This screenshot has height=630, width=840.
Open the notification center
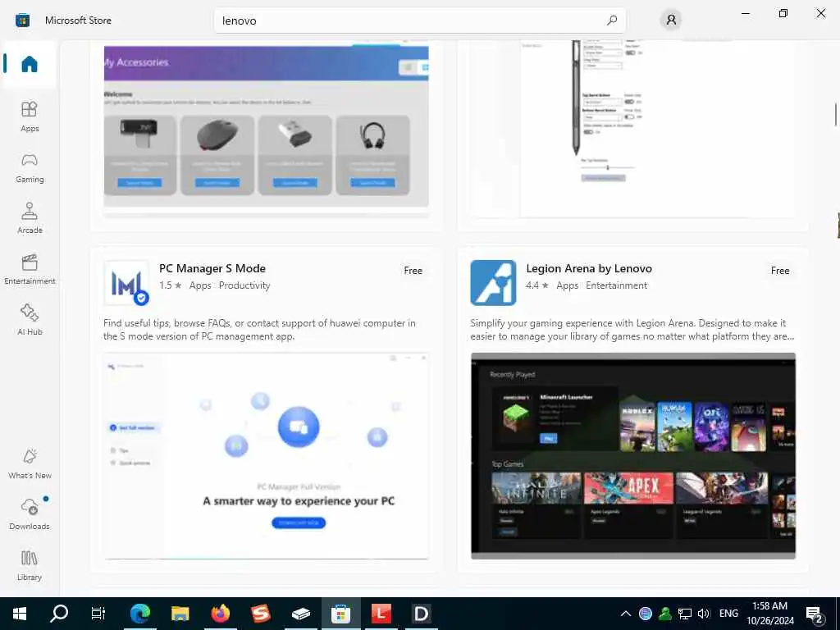click(815, 614)
